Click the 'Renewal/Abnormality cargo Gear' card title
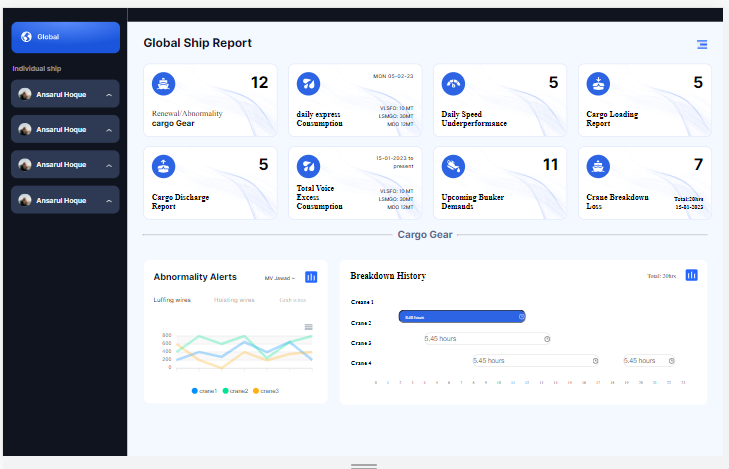 (x=187, y=118)
